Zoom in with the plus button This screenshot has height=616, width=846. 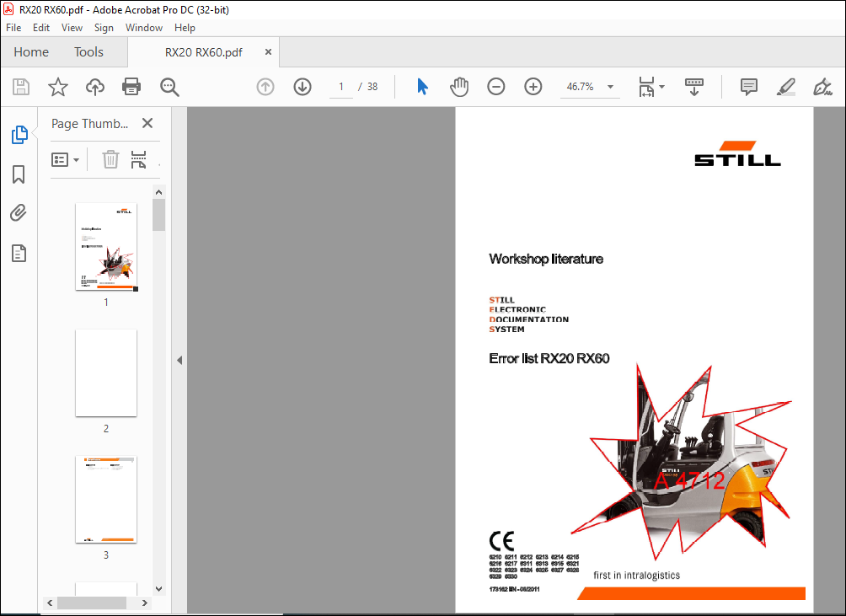coord(533,87)
